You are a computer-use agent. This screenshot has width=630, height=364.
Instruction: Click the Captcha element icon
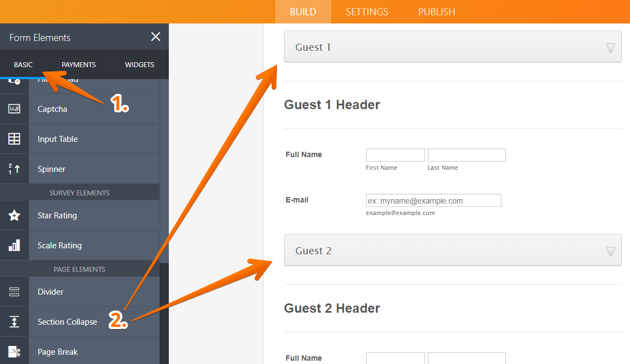(14, 109)
